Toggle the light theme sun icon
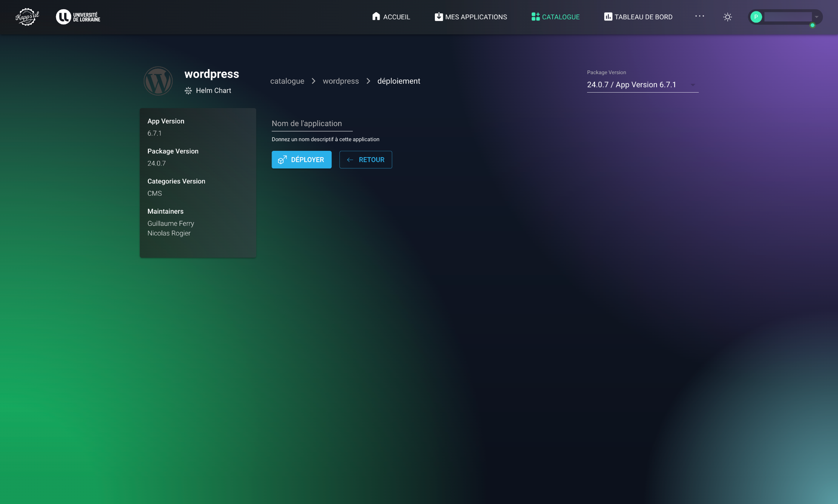Screen dimensions: 838x504 click(x=727, y=17)
